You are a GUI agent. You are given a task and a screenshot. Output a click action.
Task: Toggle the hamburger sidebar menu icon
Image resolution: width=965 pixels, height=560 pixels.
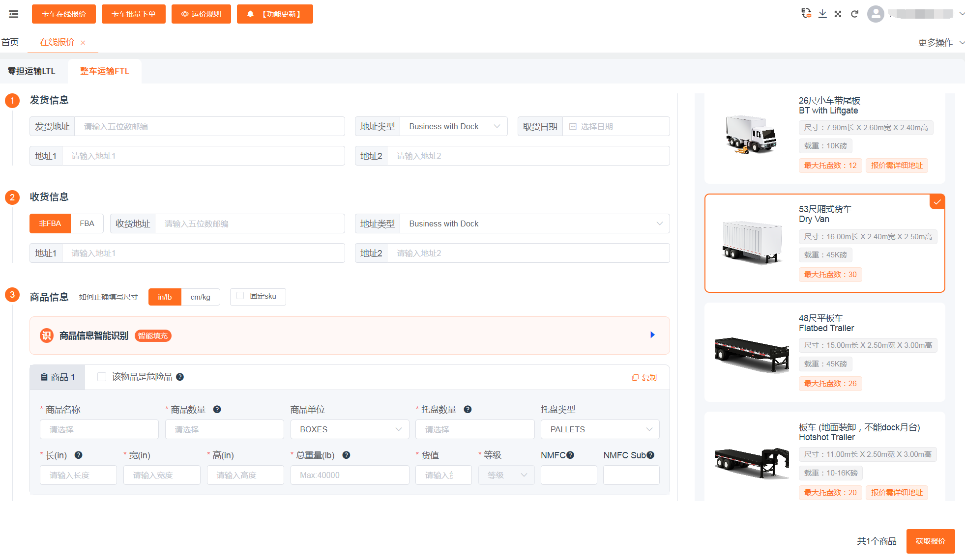tap(14, 14)
